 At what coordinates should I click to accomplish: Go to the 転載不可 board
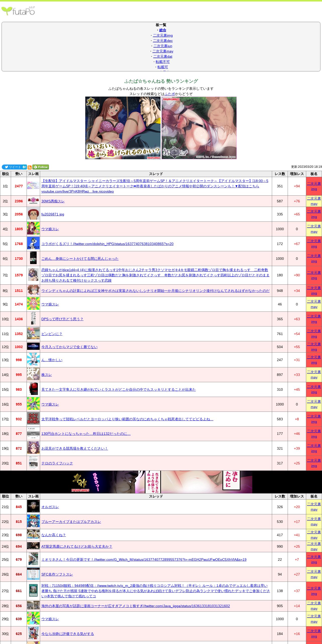[163, 62]
